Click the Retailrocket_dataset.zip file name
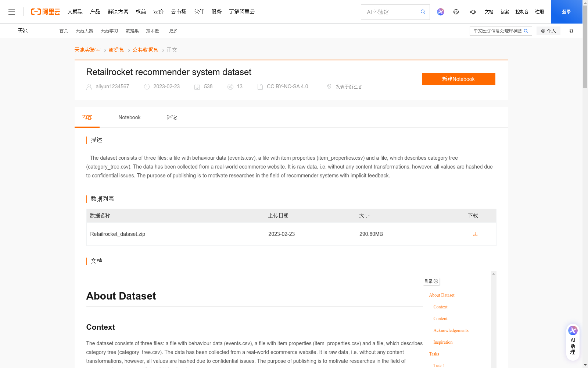This screenshot has width=588, height=368. [118, 234]
